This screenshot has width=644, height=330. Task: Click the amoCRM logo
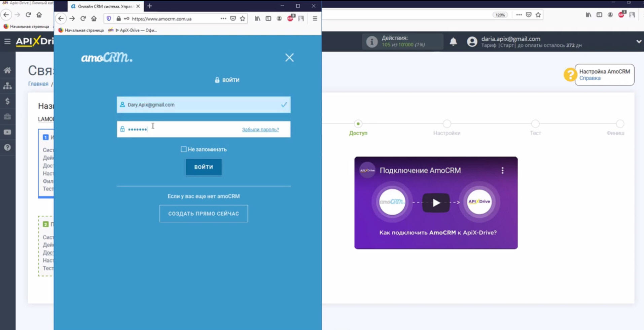coord(107,58)
